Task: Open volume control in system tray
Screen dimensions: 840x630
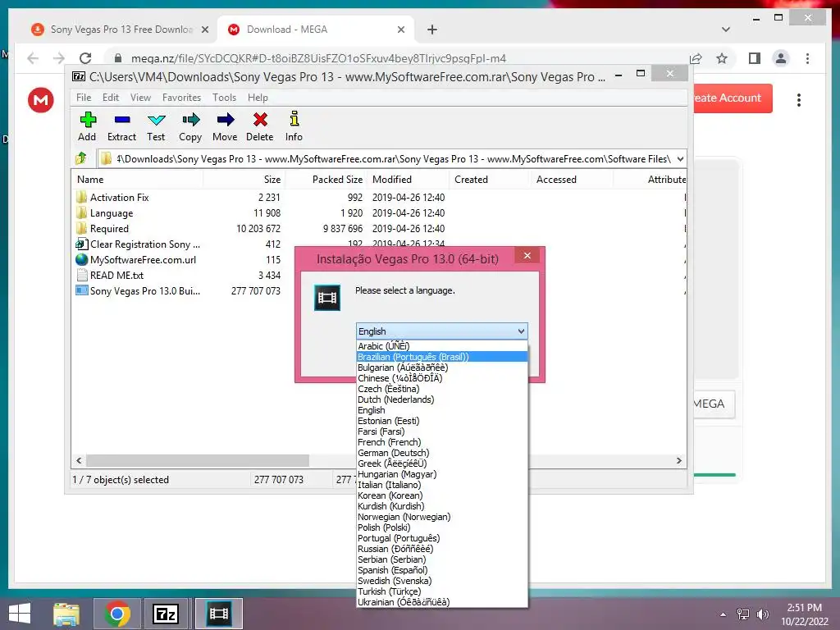Action: pyautogui.click(x=762, y=614)
